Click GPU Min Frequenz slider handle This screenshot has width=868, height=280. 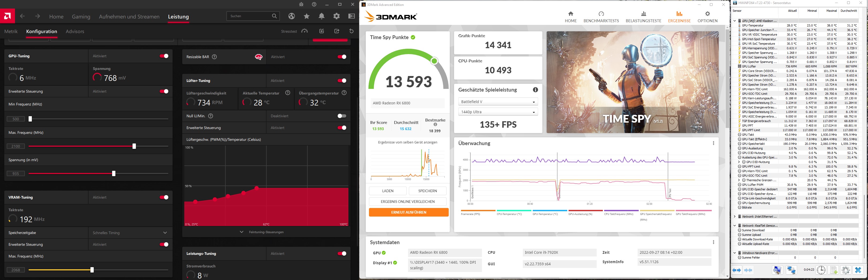30,119
